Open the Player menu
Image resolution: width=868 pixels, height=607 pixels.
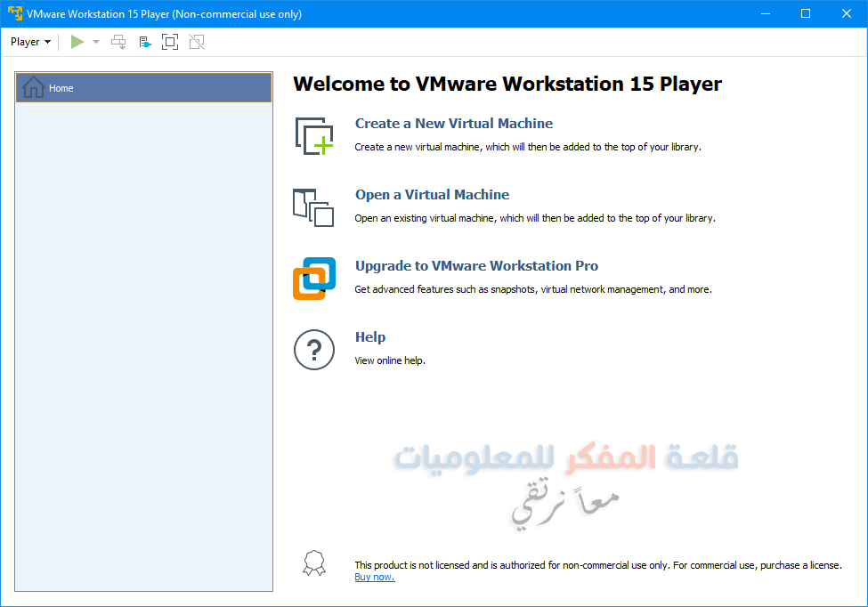pyautogui.click(x=30, y=42)
